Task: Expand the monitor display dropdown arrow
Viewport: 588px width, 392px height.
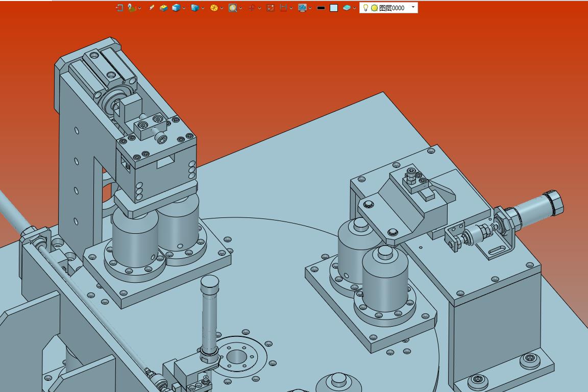Action: click(x=310, y=8)
